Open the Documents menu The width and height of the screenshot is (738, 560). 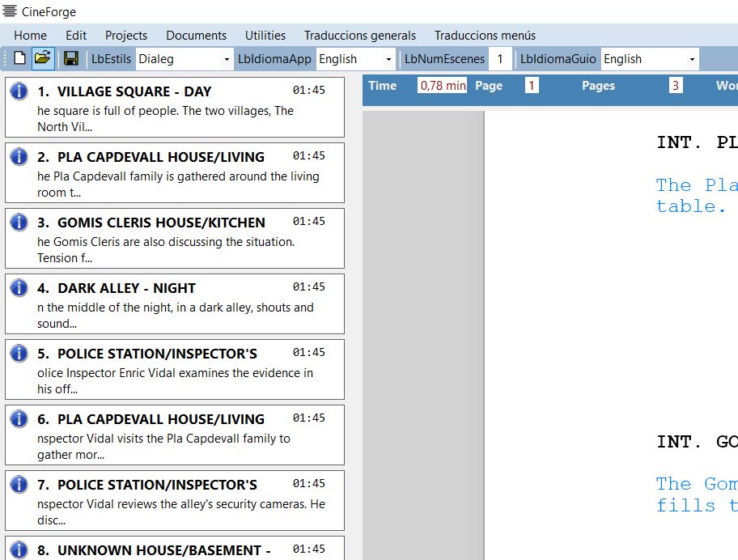tap(197, 36)
